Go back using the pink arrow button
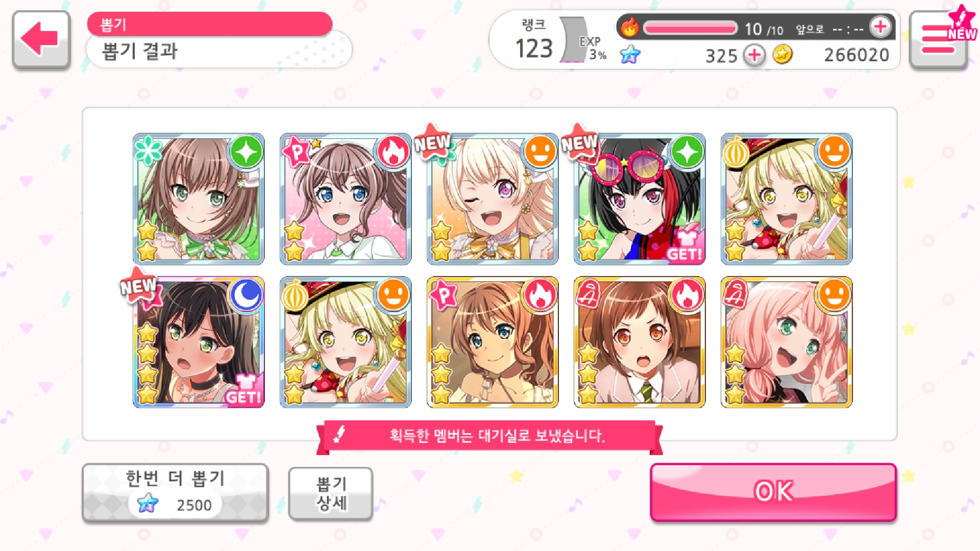The height and width of the screenshot is (551, 980). click(x=41, y=39)
